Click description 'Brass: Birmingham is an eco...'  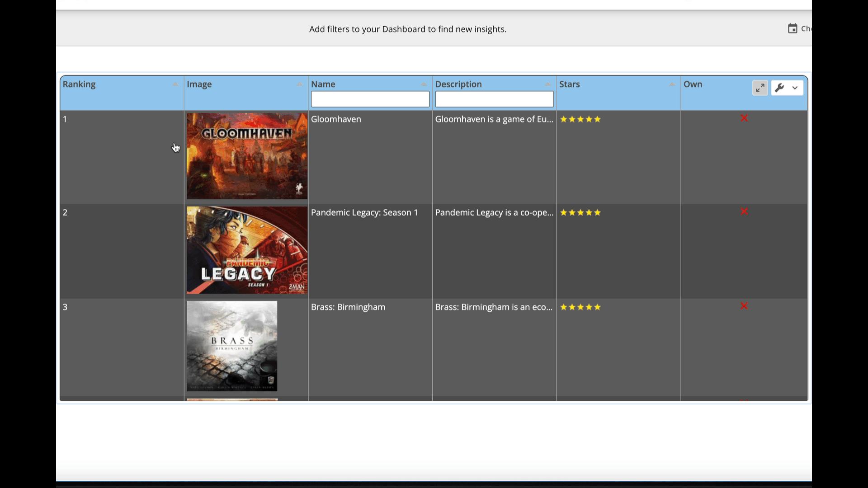pos(494,307)
